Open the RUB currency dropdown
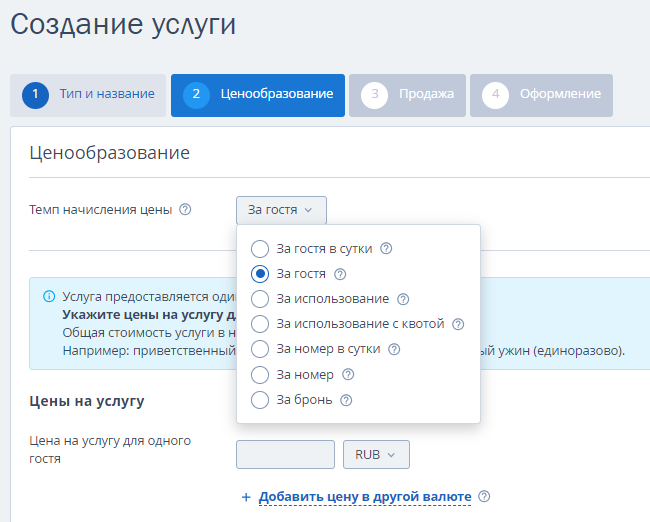650x522 pixels. click(376, 454)
